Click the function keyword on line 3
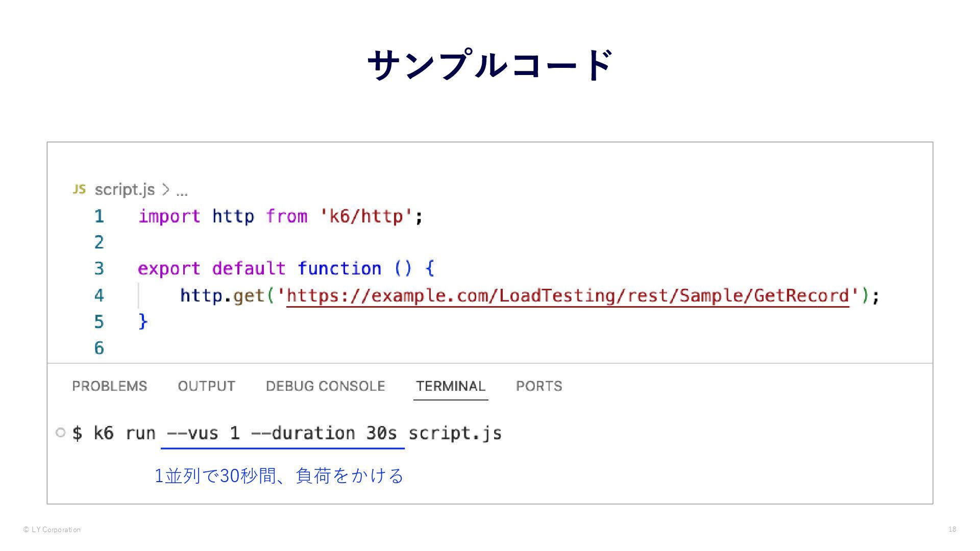This screenshot has height=551, width=980. [x=339, y=268]
